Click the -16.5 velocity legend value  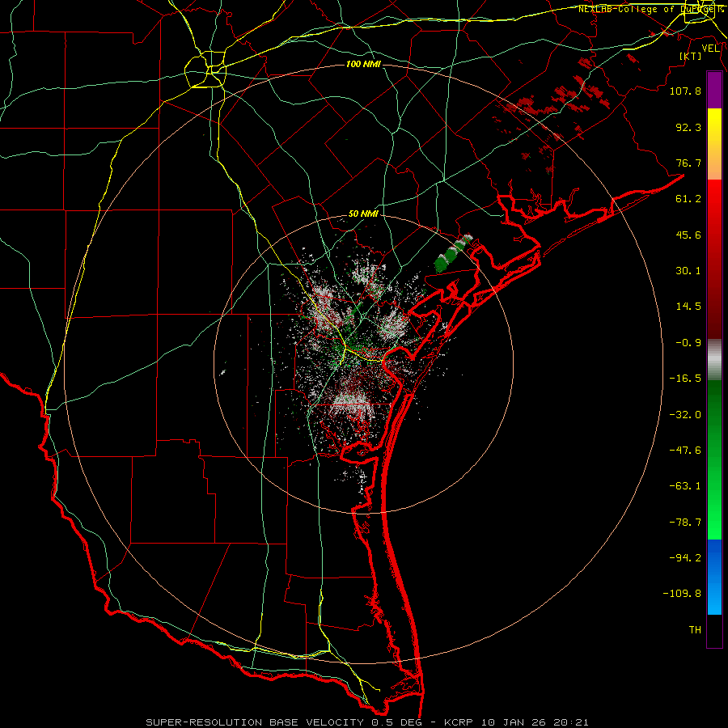[x=685, y=379]
